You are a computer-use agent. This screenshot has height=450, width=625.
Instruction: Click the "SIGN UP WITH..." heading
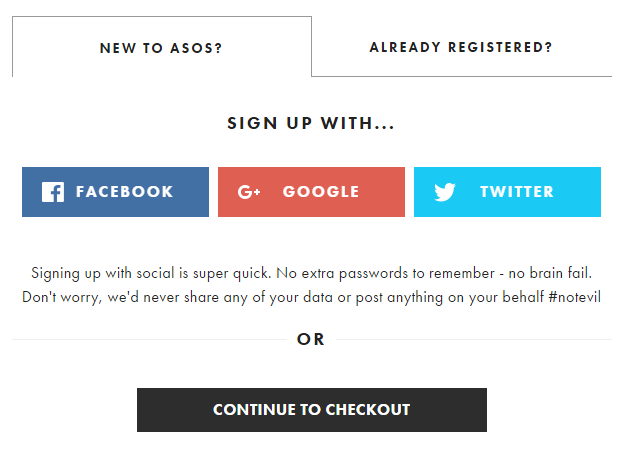[311, 123]
